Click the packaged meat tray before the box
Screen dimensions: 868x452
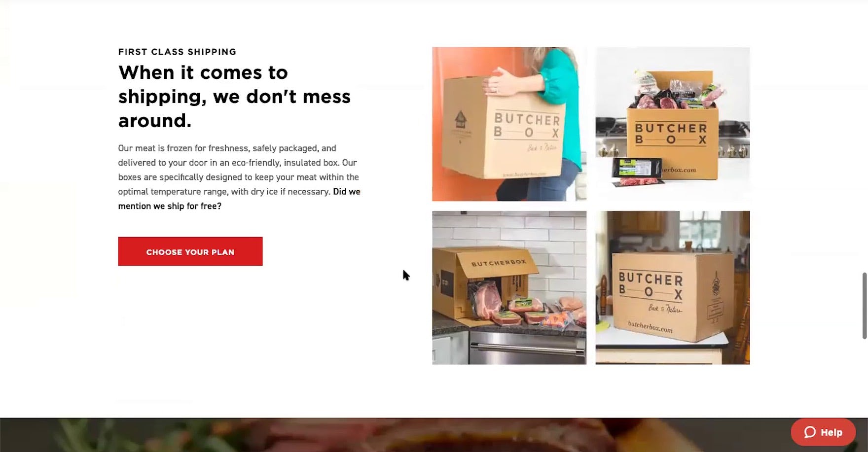[637, 172]
